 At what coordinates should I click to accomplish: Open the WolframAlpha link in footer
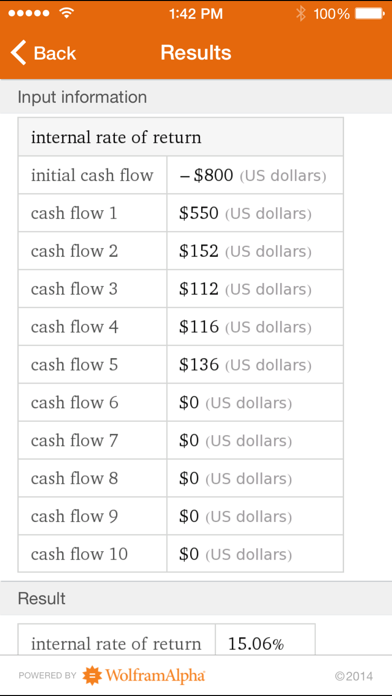coord(144,676)
